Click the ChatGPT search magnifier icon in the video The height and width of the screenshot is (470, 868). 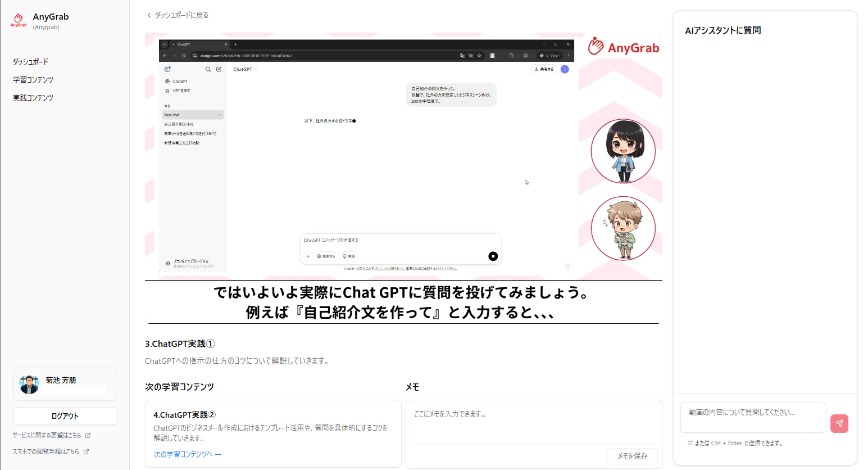pyautogui.click(x=208, y=69)
